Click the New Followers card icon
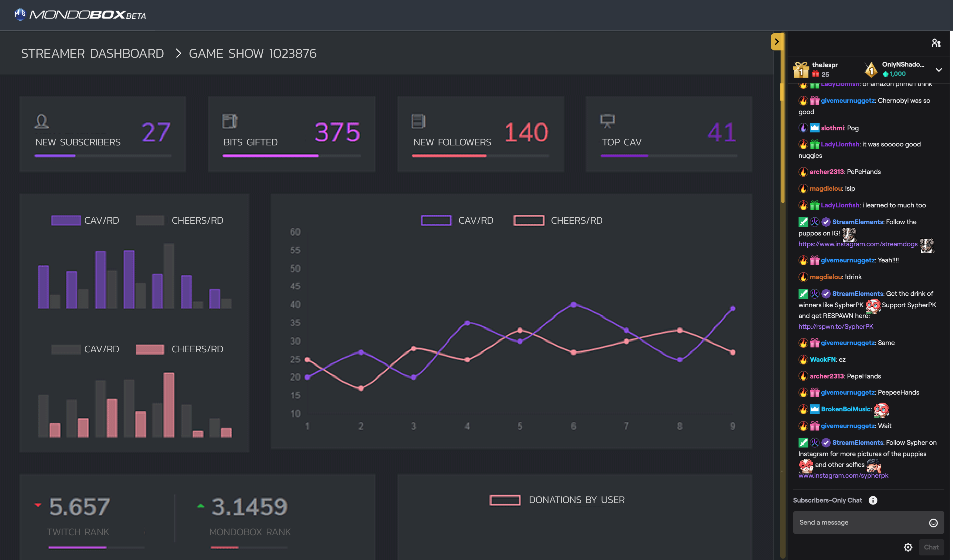 418,121
